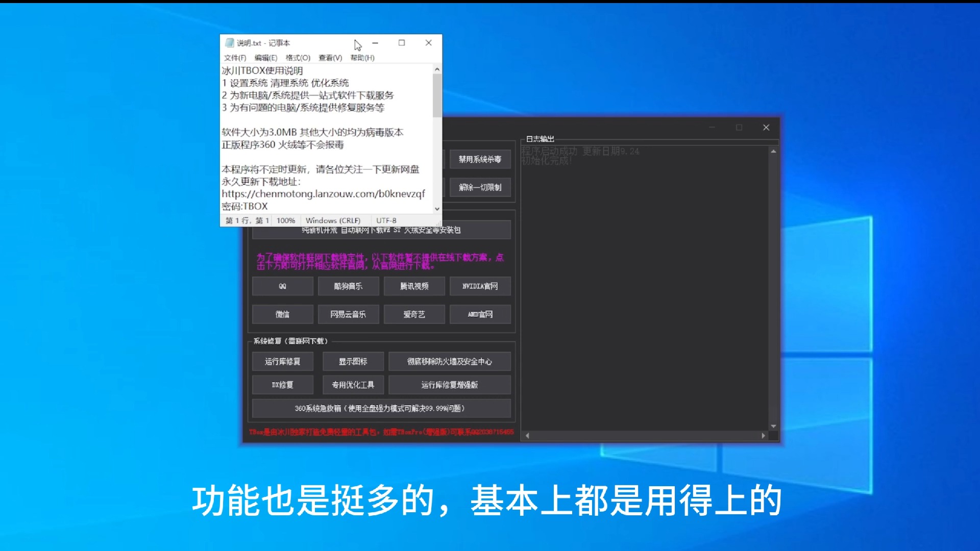980x551 pixels.
Task: Click the 解除一切限制 button
Action: coord(480,187)
